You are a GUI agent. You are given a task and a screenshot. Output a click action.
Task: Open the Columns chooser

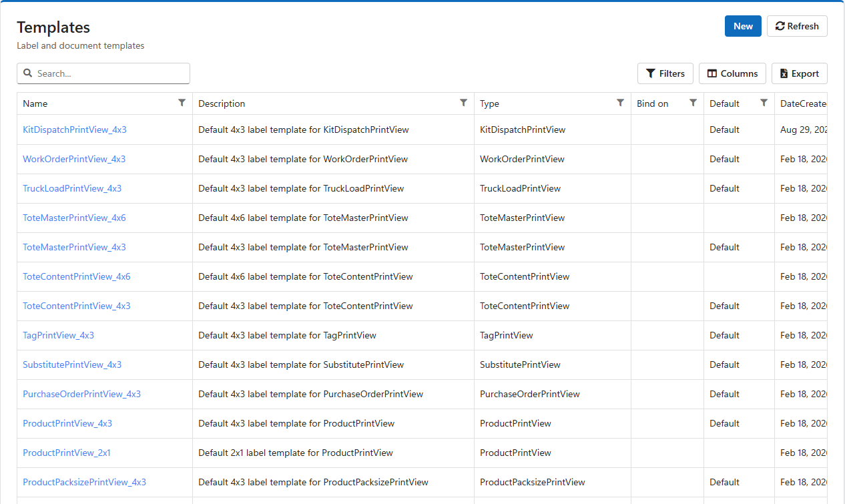732,73
